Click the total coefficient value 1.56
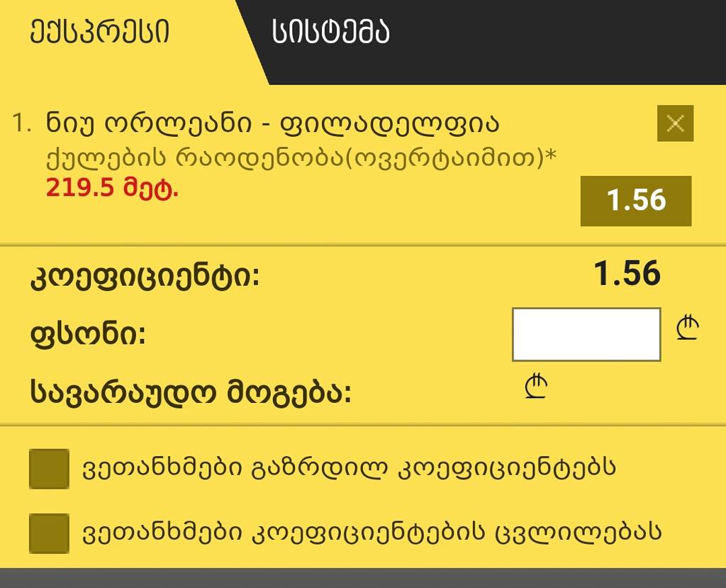Viewport: 726px width, 588px height. 627,273
